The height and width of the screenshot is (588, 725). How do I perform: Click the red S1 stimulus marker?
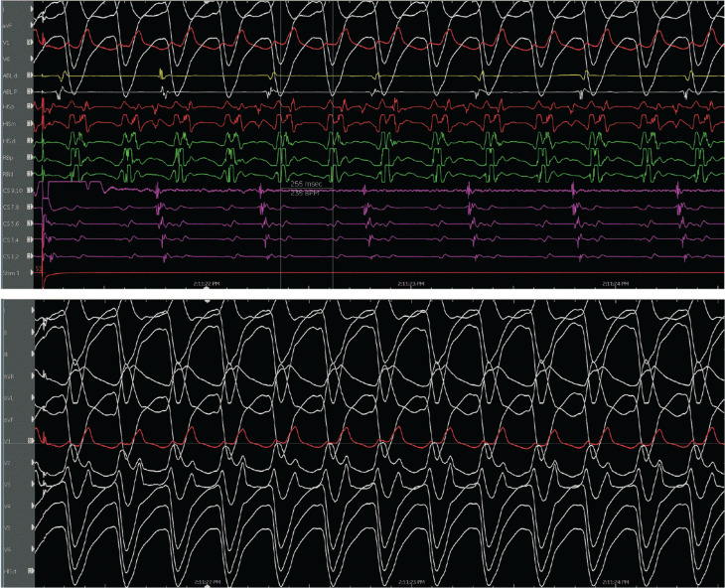(39, 268)
